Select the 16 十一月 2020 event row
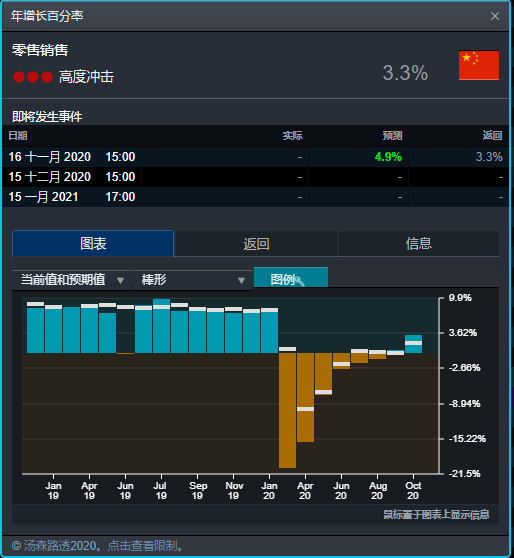The width and height of the screenshot is (514, 558). pyautogui.click(x=256, y=157)
